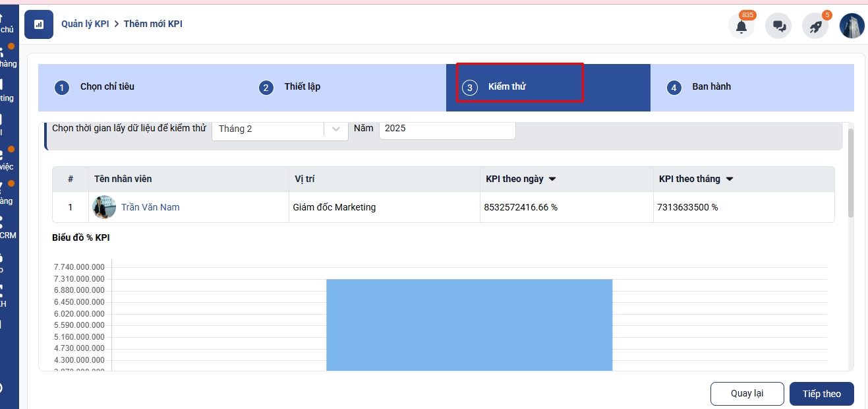The width and height of the screenshot is (868, 409).
Task: Jump to step 4 Ban hành
Action: pos(711,87)
